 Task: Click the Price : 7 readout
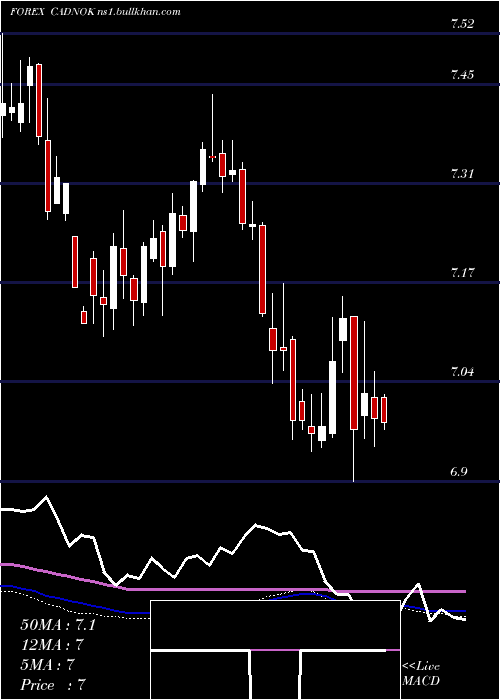(x=53, y=685)
